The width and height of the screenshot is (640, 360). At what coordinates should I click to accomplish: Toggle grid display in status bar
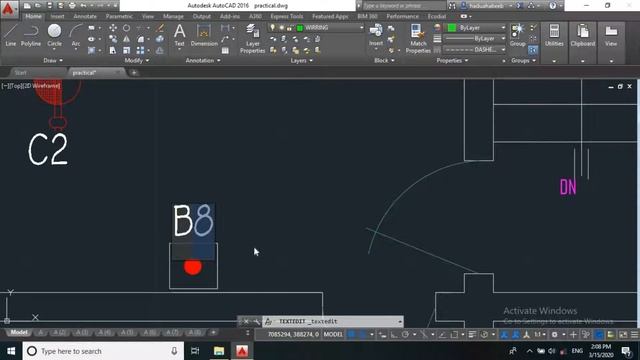click(x=351, y=334)
